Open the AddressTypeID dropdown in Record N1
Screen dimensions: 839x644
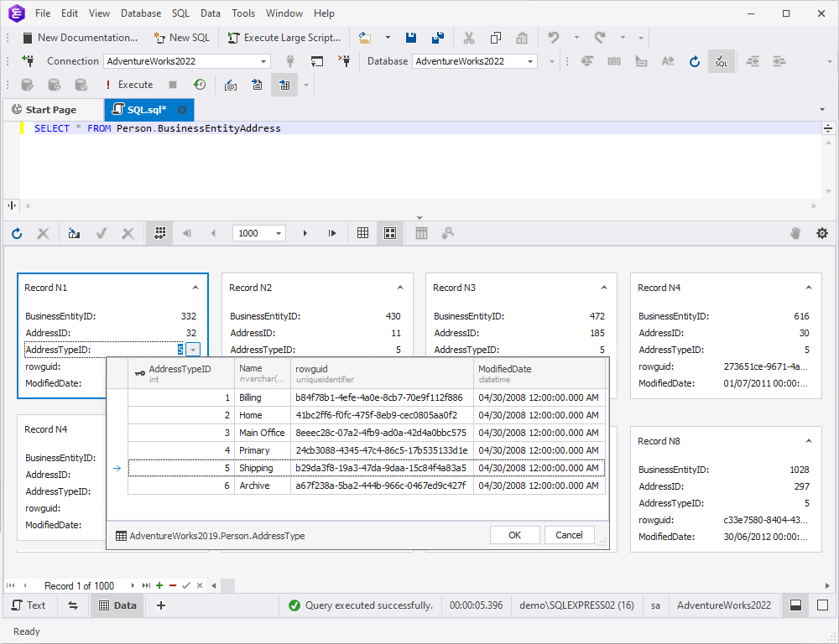[193, 350]
